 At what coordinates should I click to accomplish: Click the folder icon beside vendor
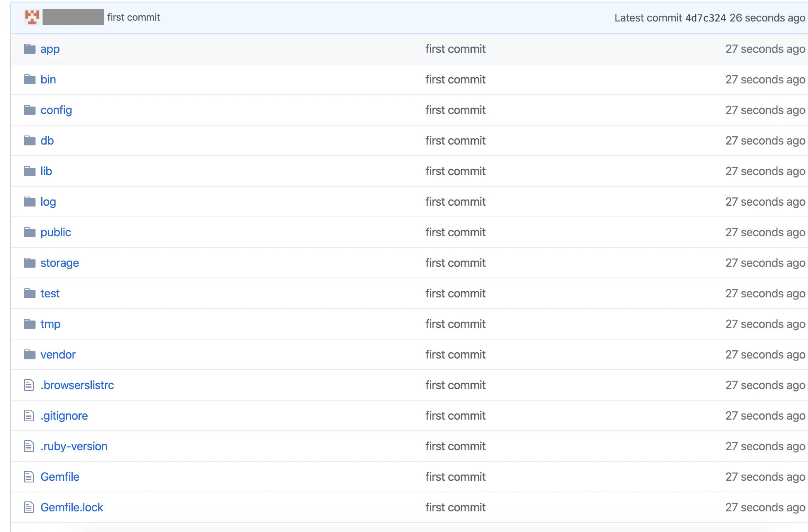(x=30, y=354)
